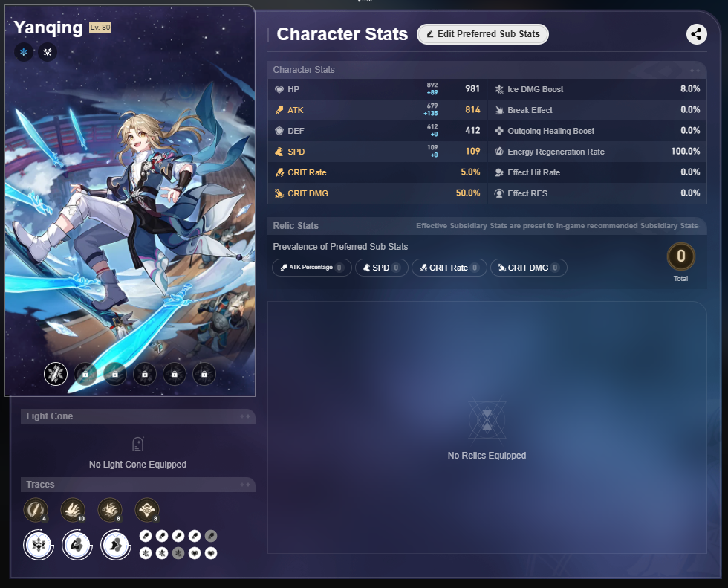Toggle the greyed-out ice damage trace node
Screen dimensions: 728x588
(x=178, y=553)
